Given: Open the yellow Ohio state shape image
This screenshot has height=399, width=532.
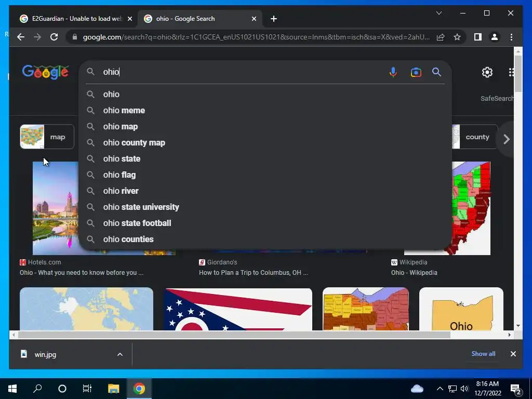Looking at the screenshot, I should 461,309.
